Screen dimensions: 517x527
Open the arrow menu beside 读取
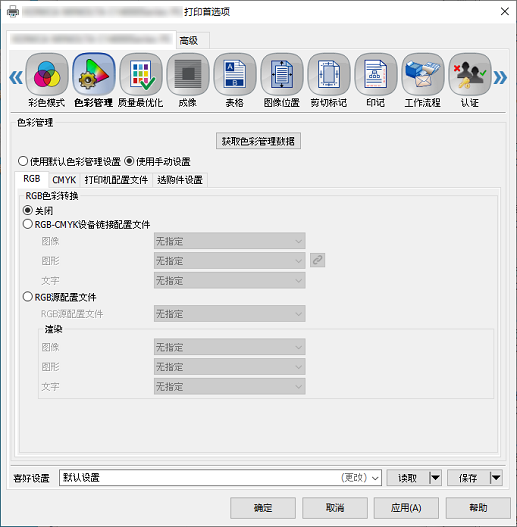tap(435, 478)
